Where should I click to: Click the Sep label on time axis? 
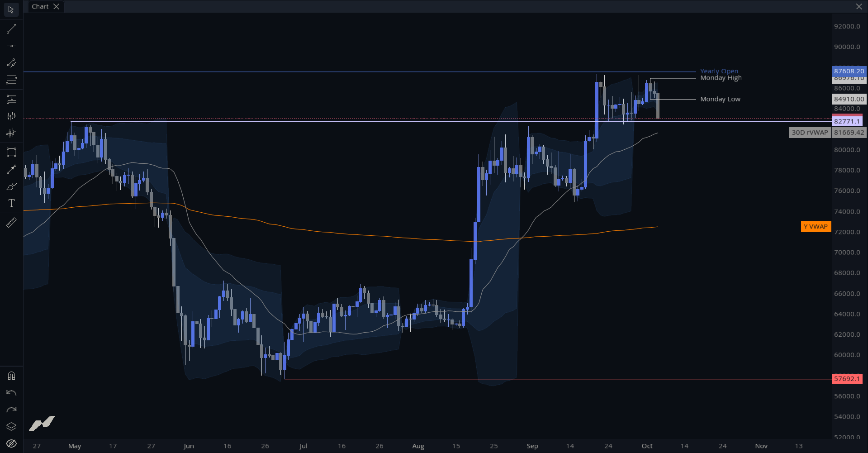tap(532, 446)
